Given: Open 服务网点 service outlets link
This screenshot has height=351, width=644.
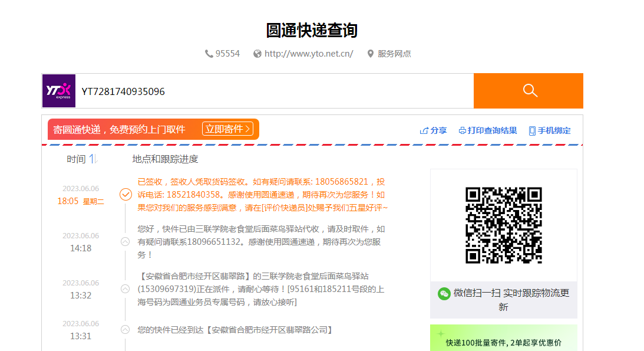Looking at the screenshot, I should (394, 54).
